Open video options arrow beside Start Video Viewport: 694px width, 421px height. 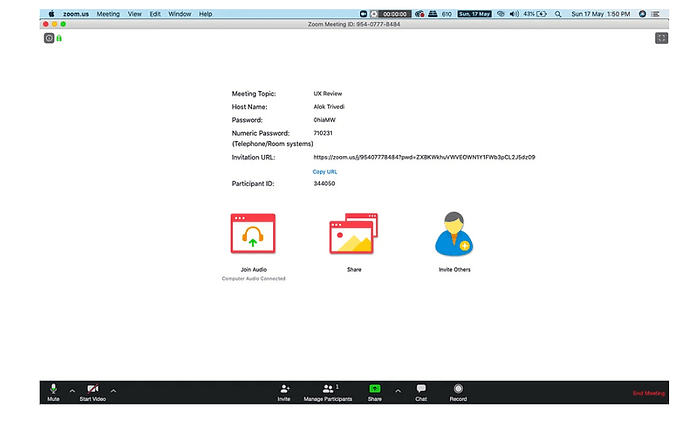tap(113, 391)
